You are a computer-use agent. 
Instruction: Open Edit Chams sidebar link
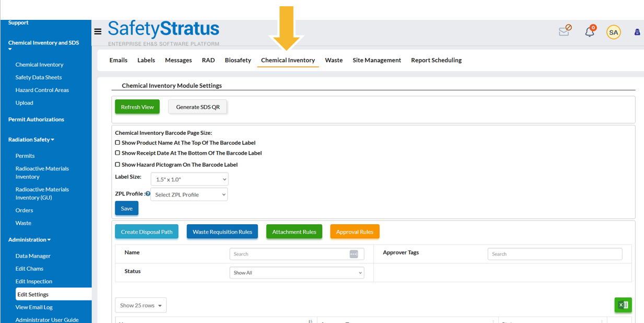pyautogui.click(x=30, y=269)
